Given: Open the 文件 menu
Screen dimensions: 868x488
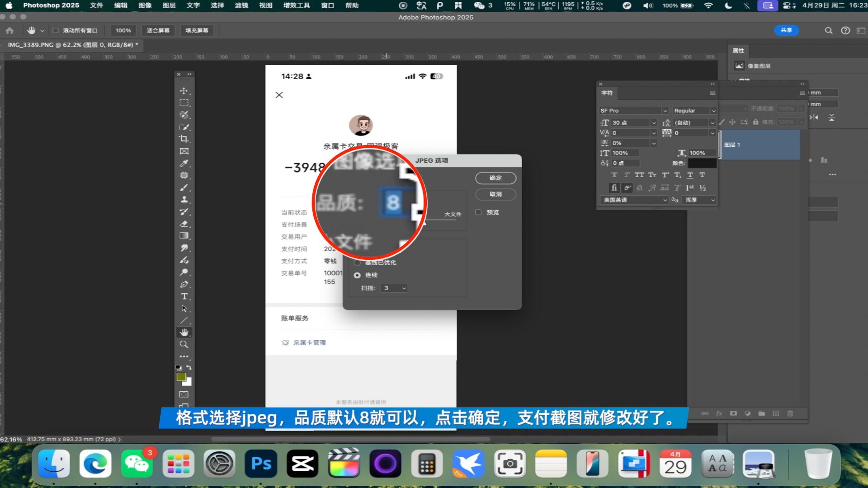Looking at the screenshot, I should [96, 5].
